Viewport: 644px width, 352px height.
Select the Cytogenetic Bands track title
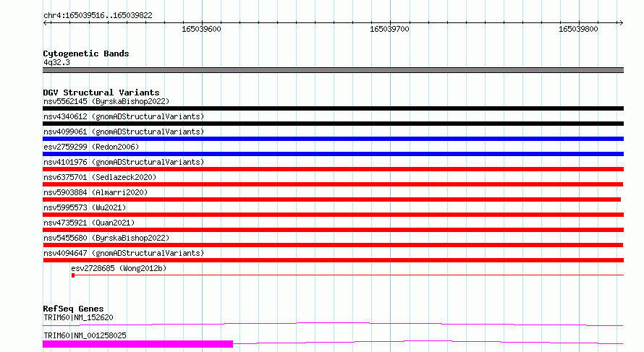pos(86,53)
